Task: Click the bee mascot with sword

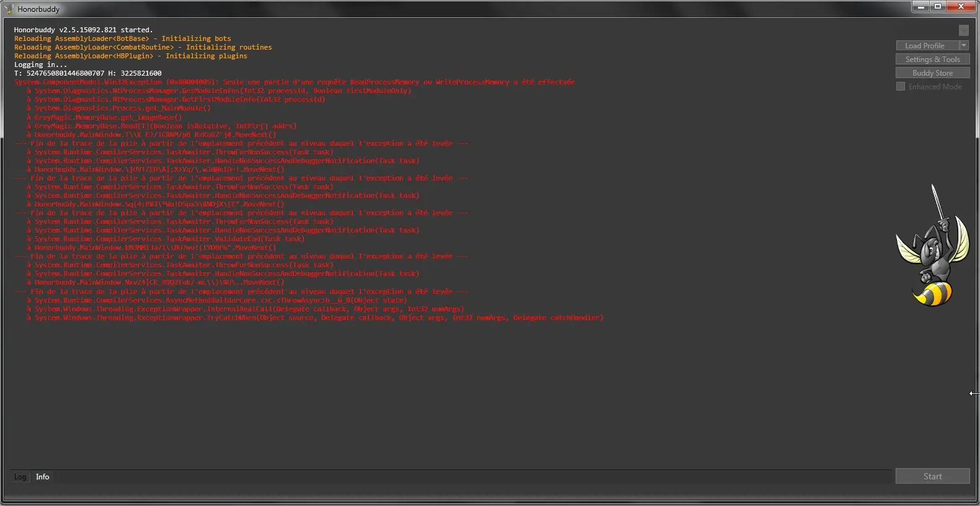Action: (x=932, y=248)
